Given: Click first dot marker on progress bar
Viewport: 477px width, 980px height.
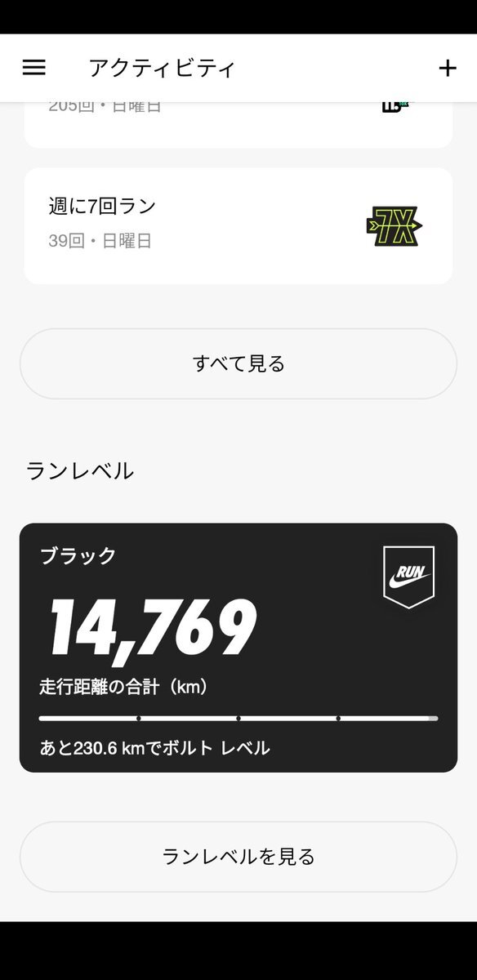Looking at the screenshot, I should [x=139, y=719].
